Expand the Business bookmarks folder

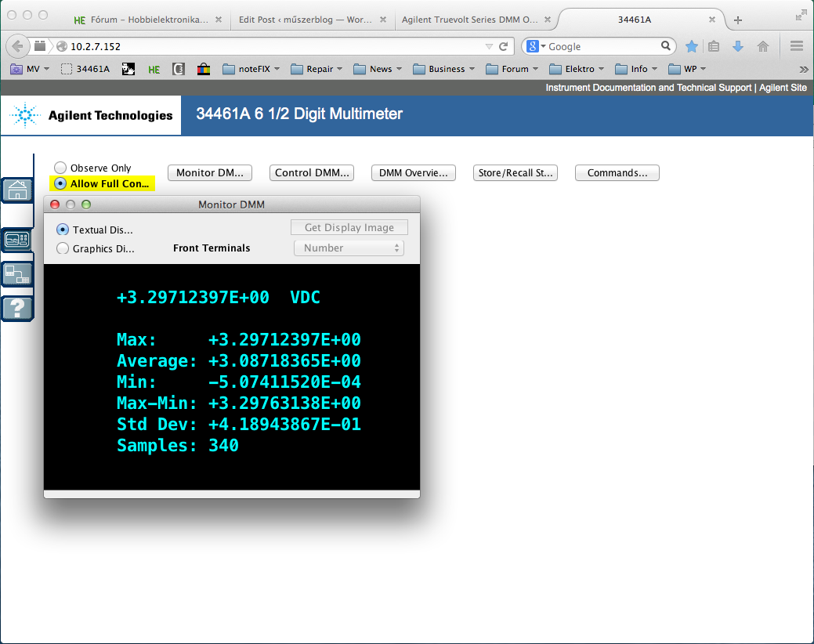click(x=444, y=69)
